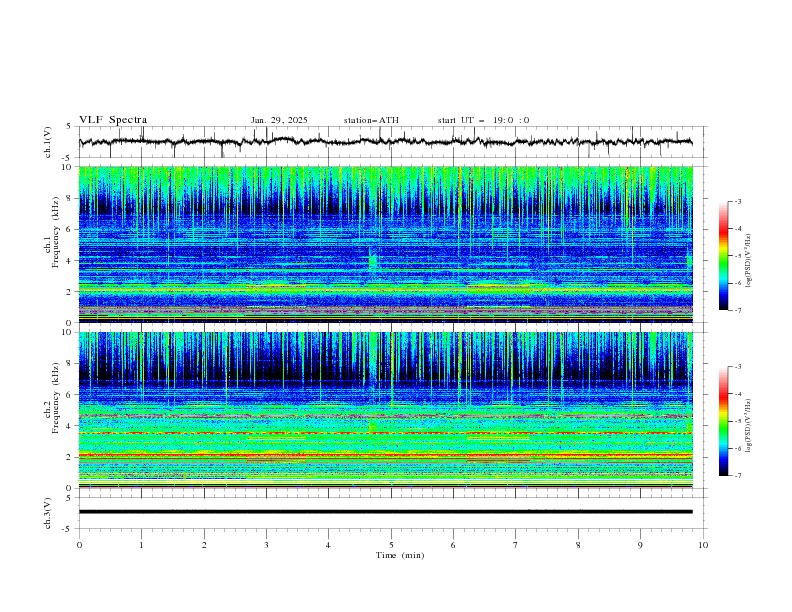Click the "ch.3(V)" axis label
This screenshot has height=612, width=792.
(48, 513)
